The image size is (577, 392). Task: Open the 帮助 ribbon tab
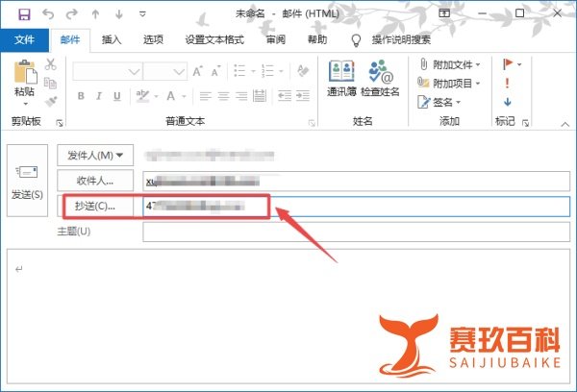pyautogui.click(x=317, y=39)
